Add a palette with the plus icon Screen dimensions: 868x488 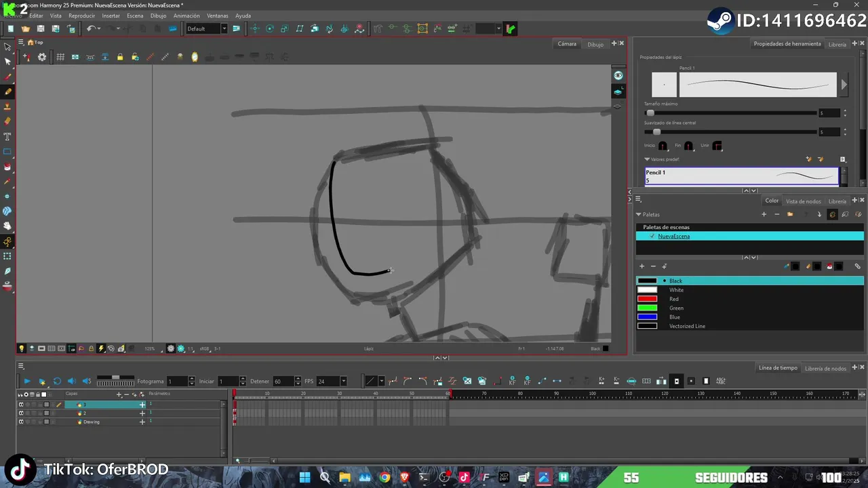[764, 214]
